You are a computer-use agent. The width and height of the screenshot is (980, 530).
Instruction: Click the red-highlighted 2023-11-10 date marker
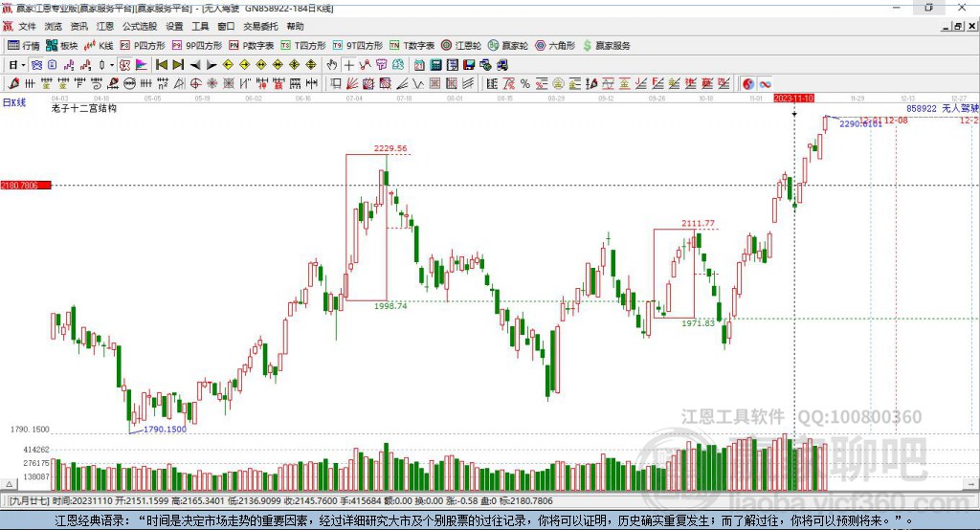point(793,99)
